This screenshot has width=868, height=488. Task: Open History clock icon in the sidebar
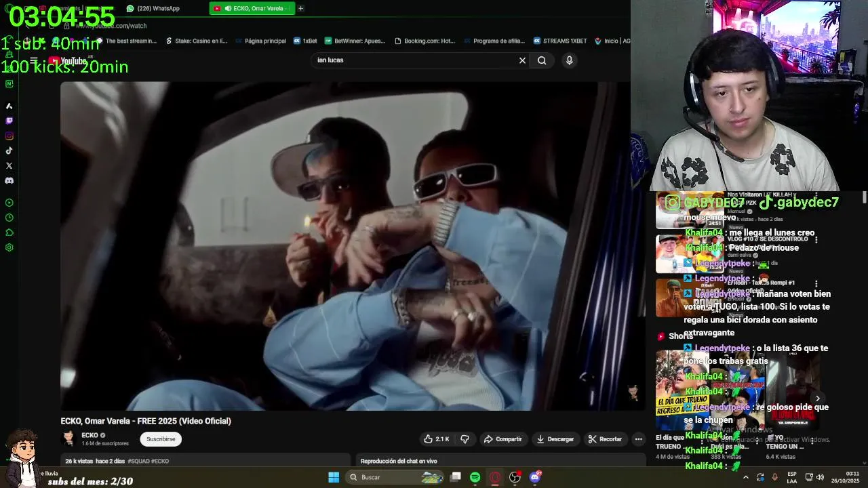pyautogui.click(x=9, y=218)
